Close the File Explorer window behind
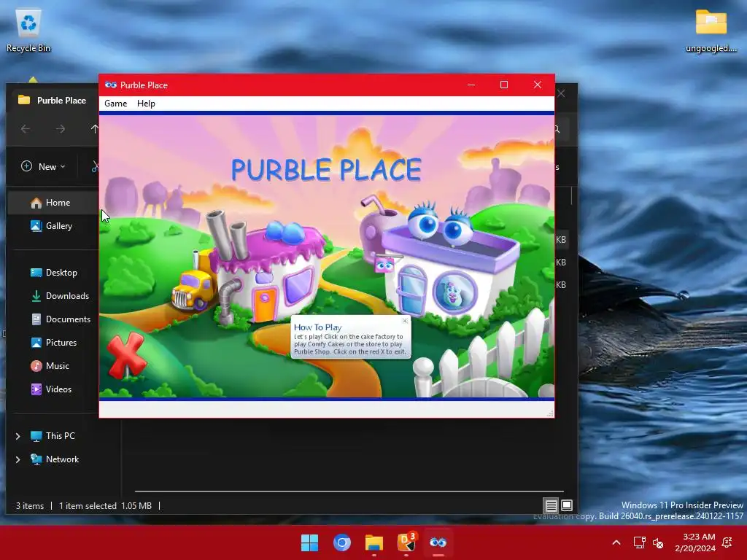This screenshot has width=747, height=560. pos(562,94)
